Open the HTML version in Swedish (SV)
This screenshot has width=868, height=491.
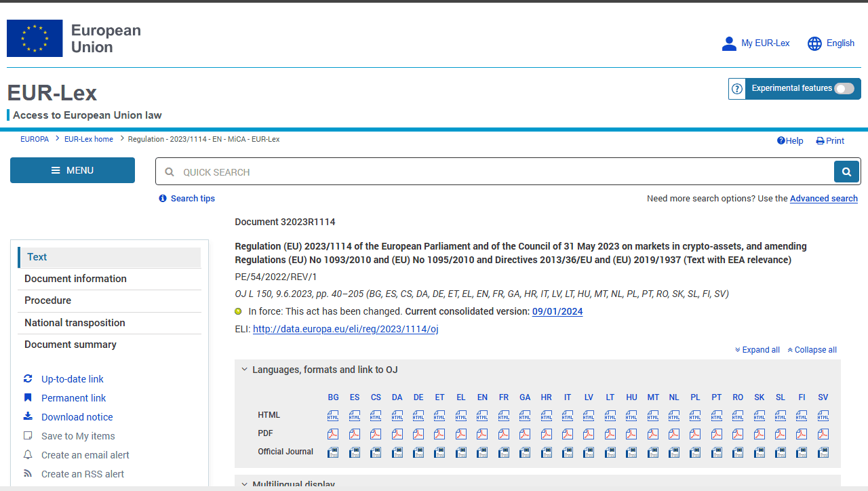click(823, 416)
